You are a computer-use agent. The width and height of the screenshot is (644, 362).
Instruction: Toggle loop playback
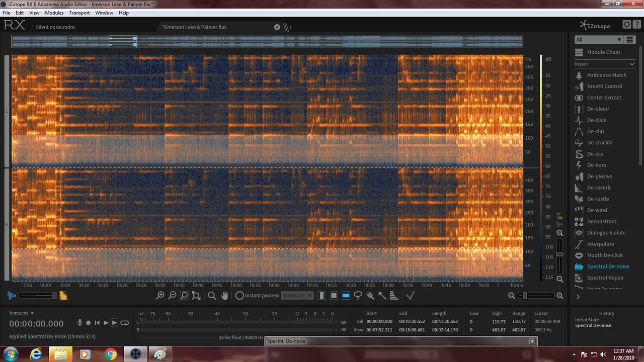124,323
